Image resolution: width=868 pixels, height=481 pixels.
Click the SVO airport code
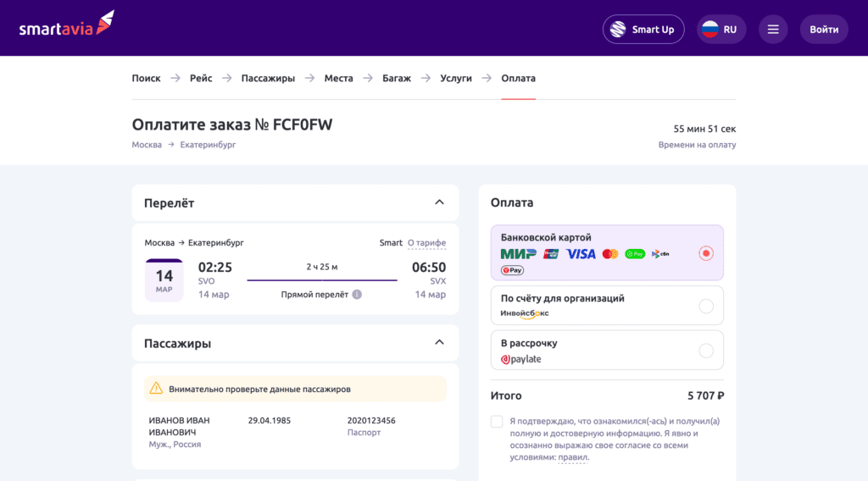(207, 281)
